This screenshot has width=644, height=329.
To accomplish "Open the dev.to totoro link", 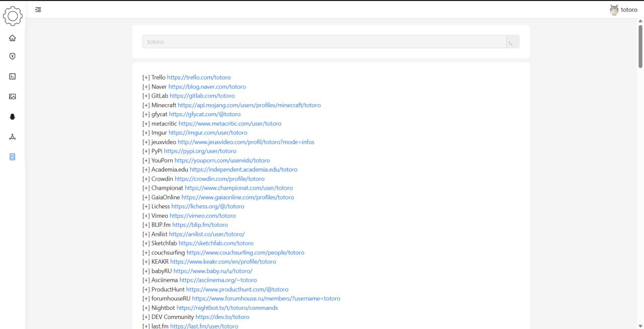I will tap(222, 317).
